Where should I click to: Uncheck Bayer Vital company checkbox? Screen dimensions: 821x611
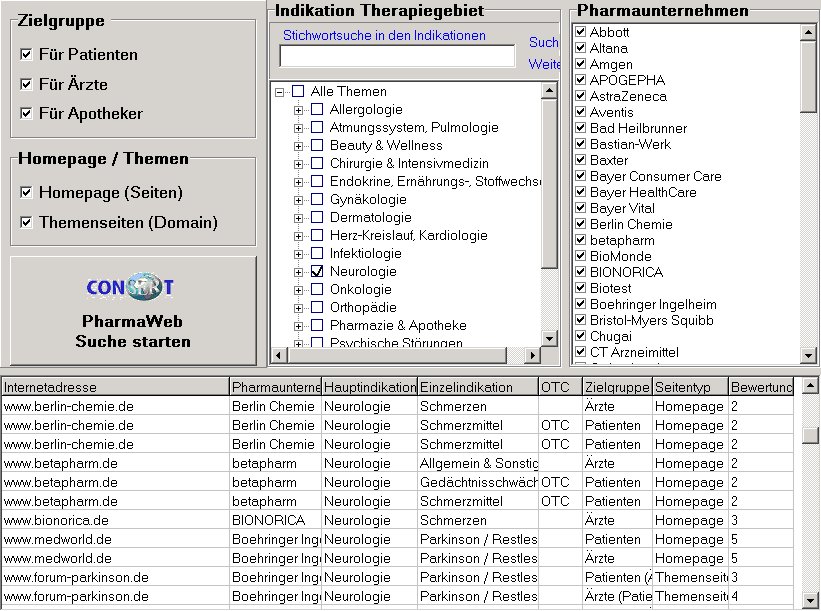[x=580, y=208]
